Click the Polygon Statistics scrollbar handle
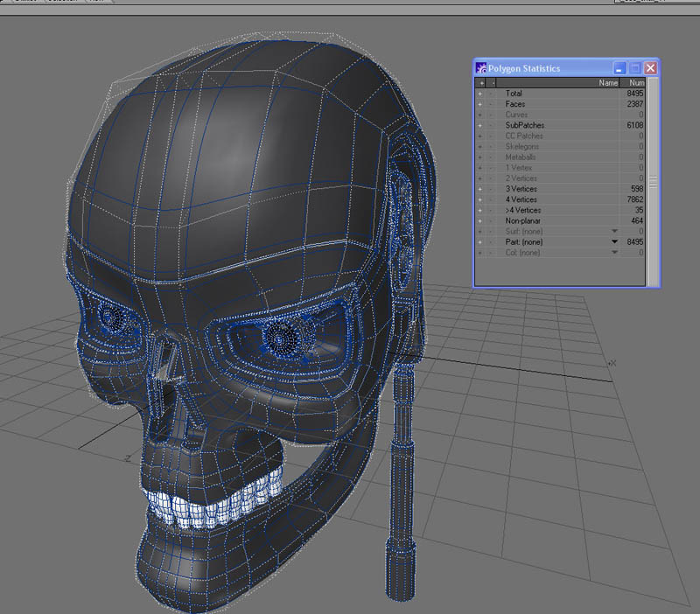 652,179
